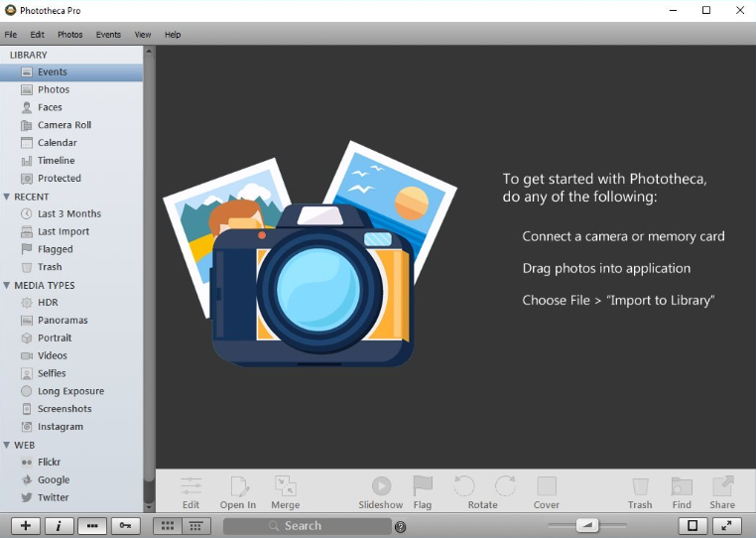Switch to grid thumbnail view
The image size is (756, 538).
click(168, 525)
